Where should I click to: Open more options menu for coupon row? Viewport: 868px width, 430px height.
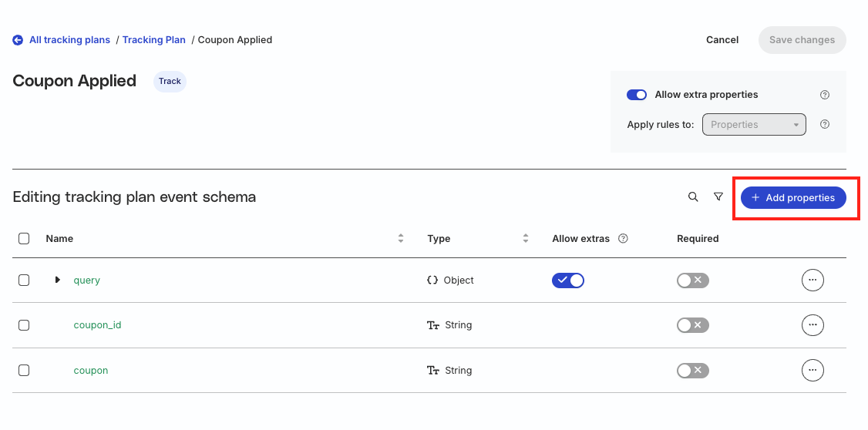tap(812, 370)
